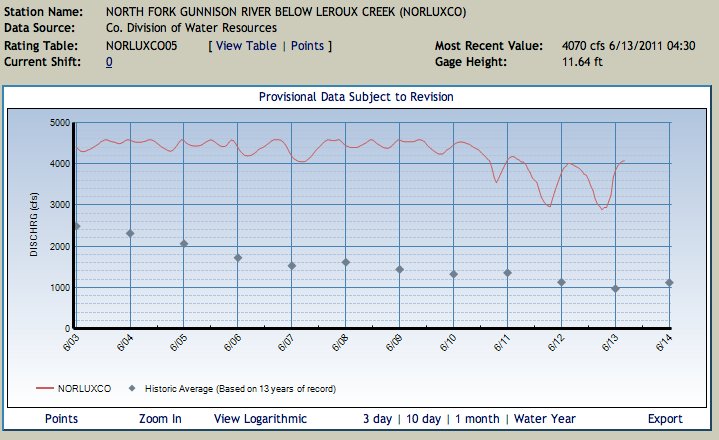
Task: Switch to the Water Year range
Action: (545, 419)
